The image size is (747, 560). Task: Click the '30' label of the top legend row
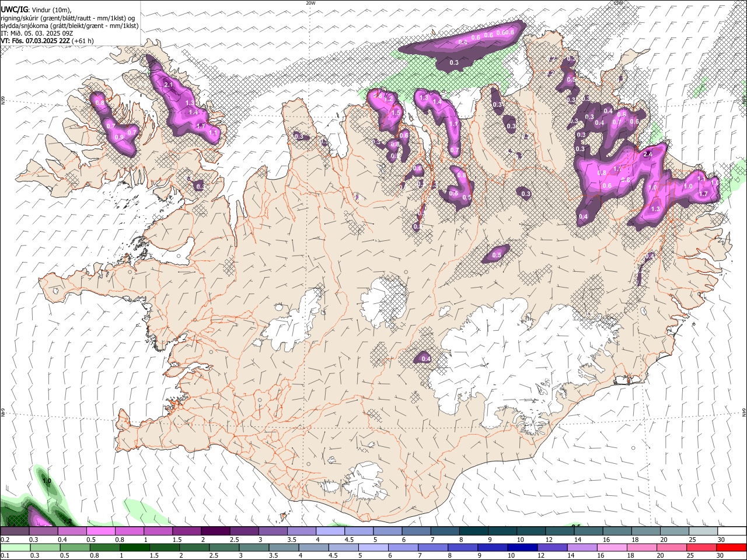click(721, 540)
